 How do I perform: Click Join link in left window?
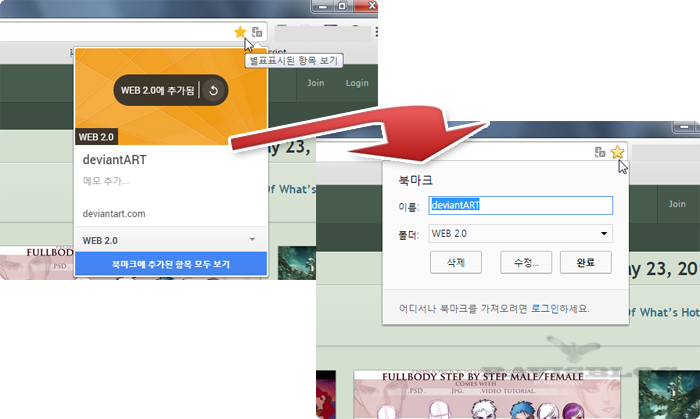315,83
